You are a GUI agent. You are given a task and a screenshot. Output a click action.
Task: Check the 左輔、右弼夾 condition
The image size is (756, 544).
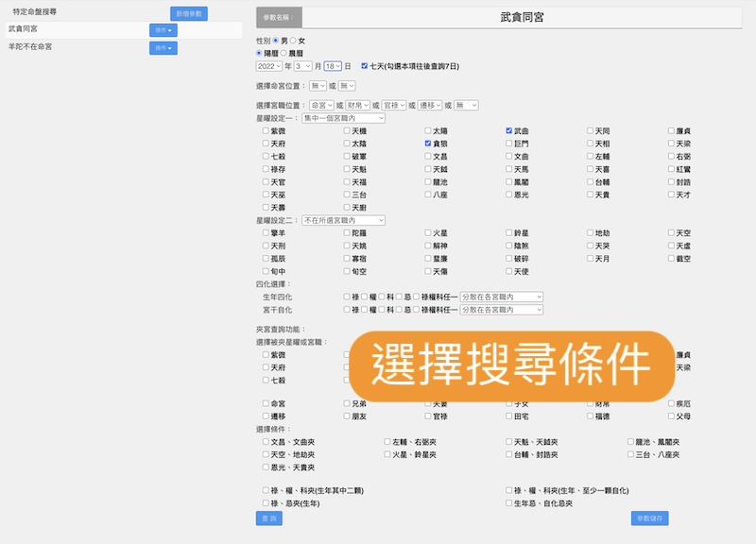tap(387, 441)
